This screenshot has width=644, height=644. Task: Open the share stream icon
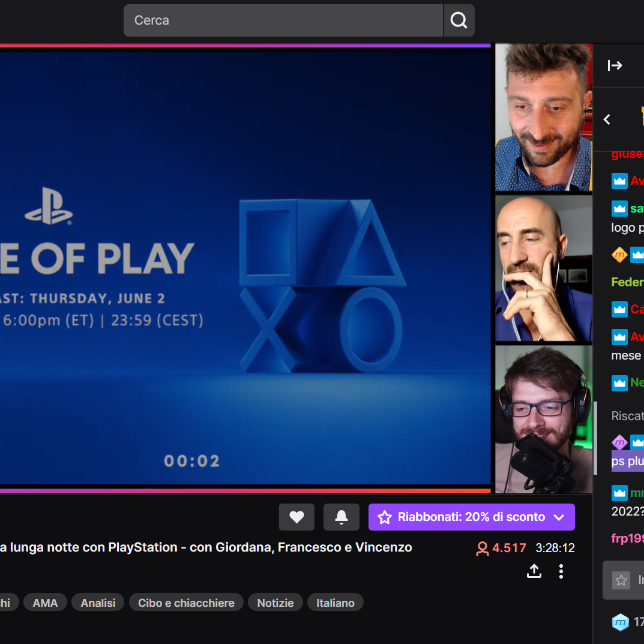pos(534,571)
